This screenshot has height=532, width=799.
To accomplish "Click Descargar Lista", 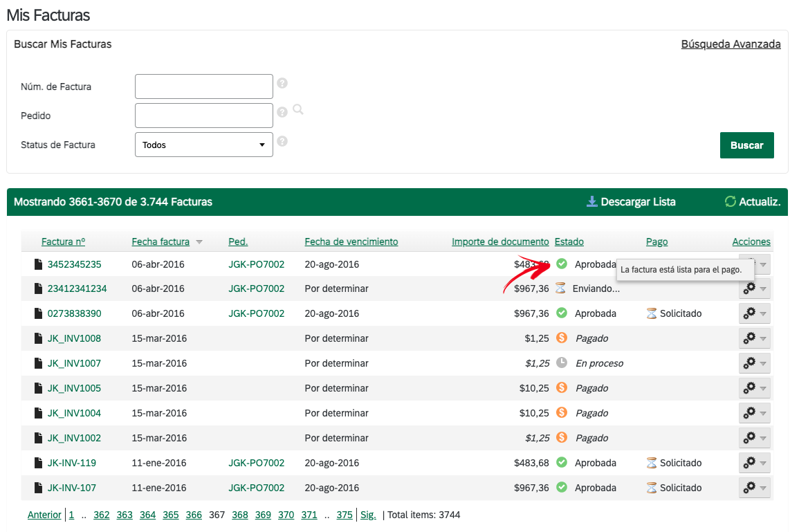I will [x=638, y=202].
